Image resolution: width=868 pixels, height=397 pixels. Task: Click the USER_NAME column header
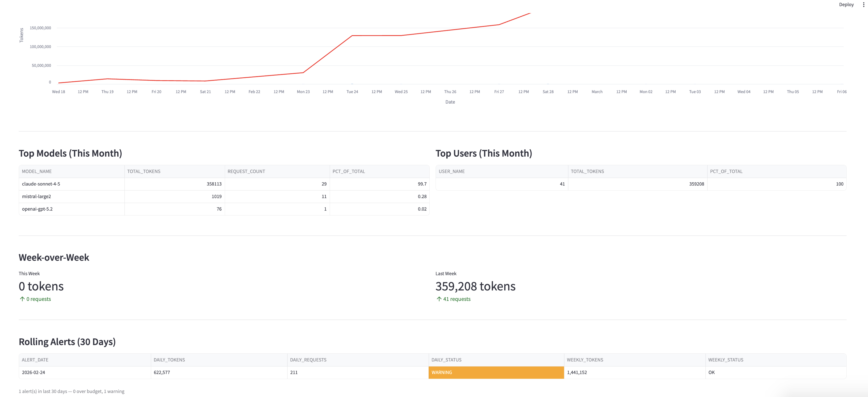[451, 171]
